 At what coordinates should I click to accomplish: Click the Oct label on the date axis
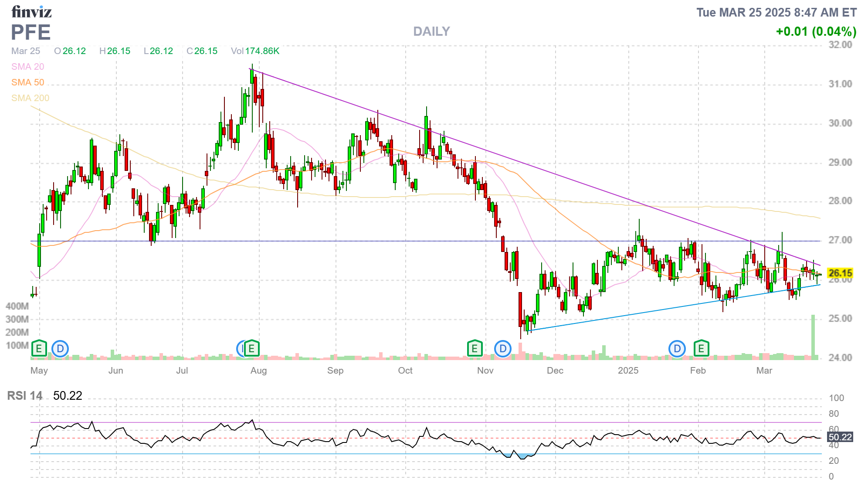[x=405, y=371]
